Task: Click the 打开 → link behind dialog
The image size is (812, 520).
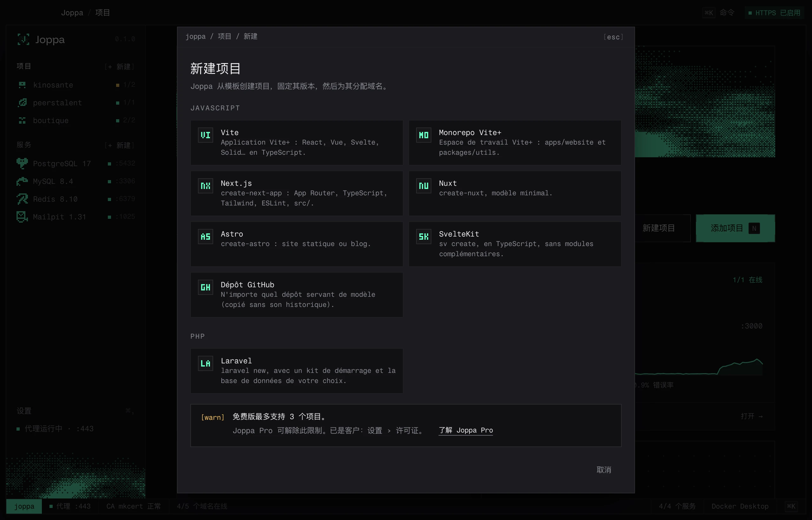Action: tap(751, 416)
